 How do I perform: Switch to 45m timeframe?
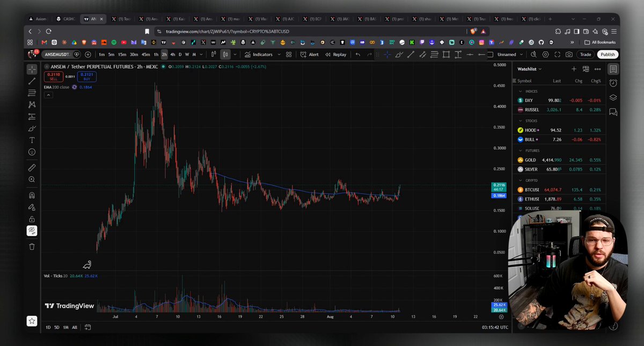(x=145, y=54)
